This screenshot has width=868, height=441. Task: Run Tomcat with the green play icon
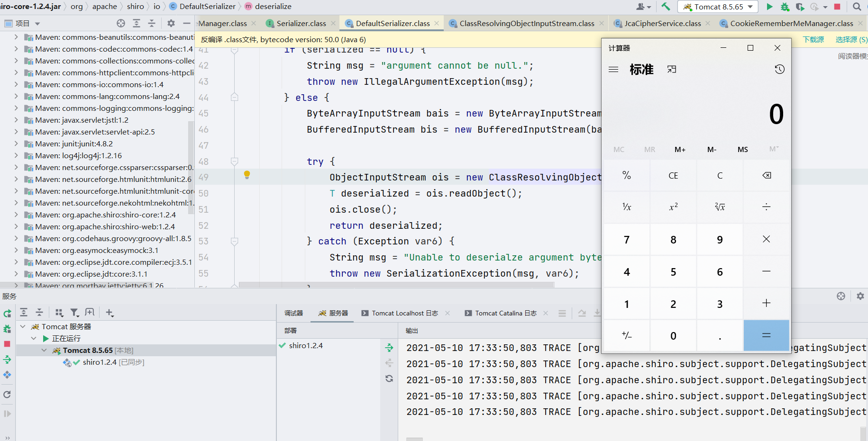coord(769,7)
